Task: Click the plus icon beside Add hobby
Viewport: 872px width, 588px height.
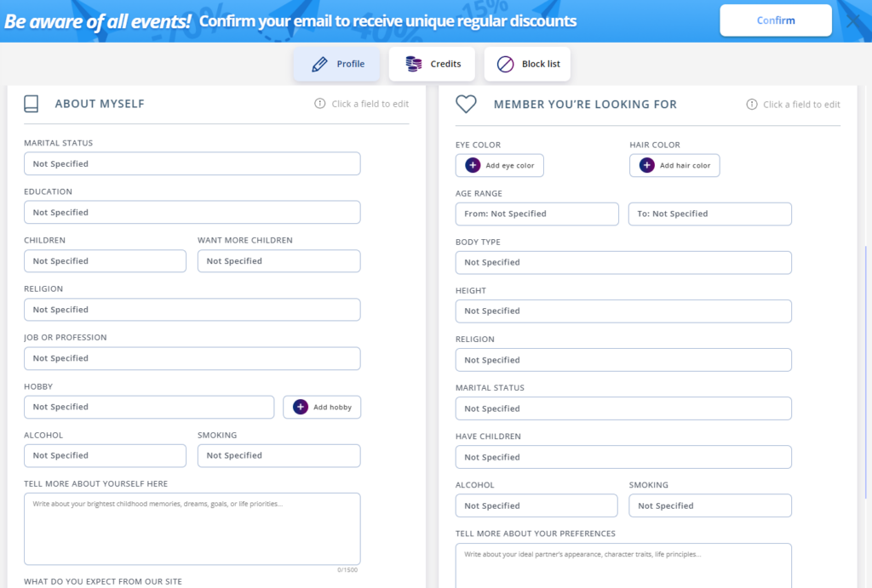Action: tap(301, 407)
